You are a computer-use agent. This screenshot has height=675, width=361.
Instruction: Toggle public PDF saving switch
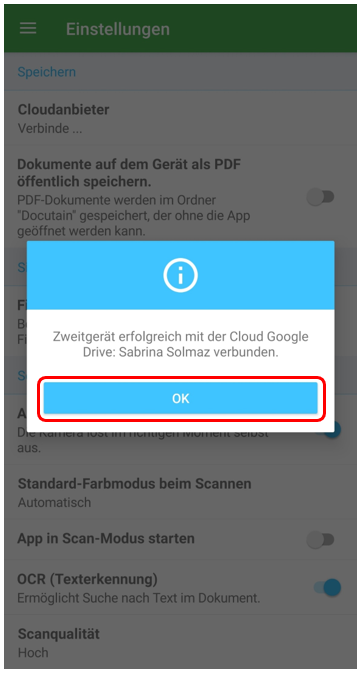tap(321, 197)
